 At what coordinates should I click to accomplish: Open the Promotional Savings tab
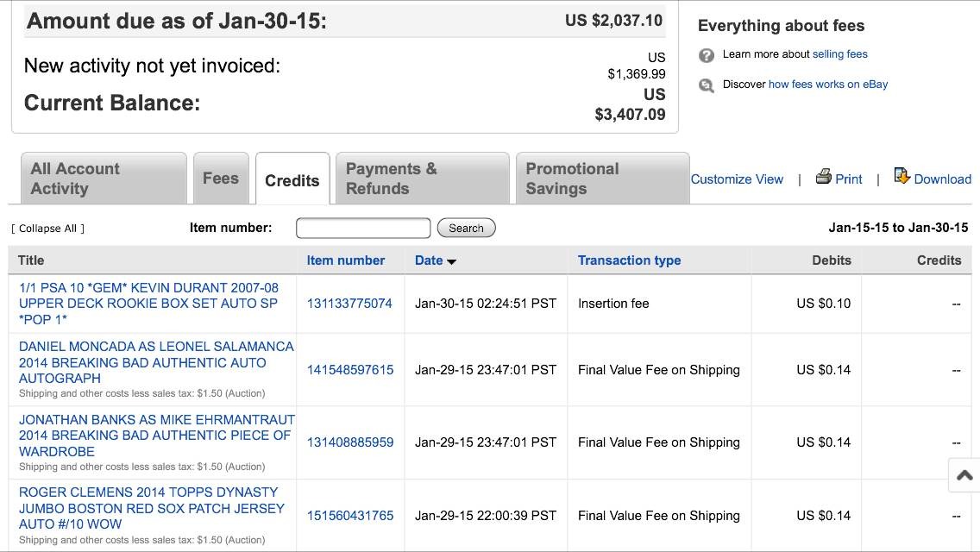(x=601, y=179)
